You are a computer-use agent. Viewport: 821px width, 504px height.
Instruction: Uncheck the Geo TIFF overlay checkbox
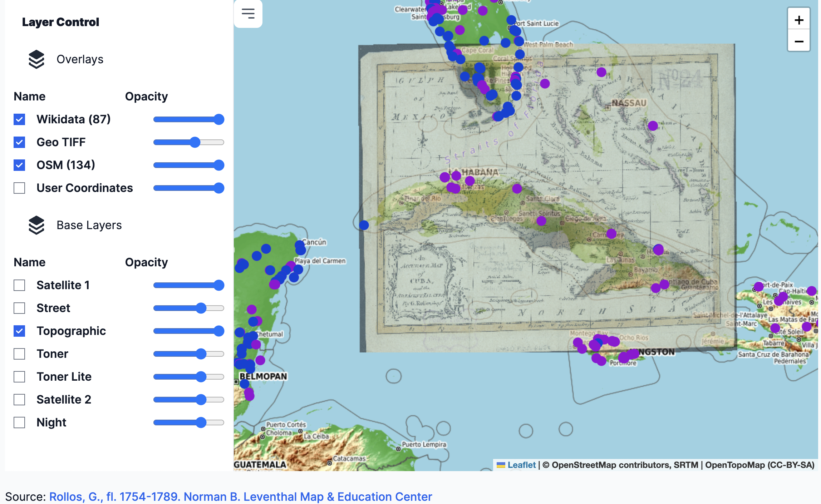19,142
